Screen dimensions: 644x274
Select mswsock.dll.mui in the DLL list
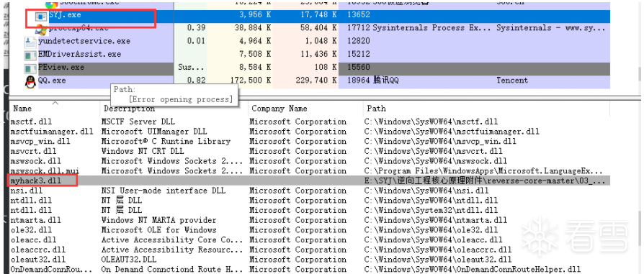point(45,171)
